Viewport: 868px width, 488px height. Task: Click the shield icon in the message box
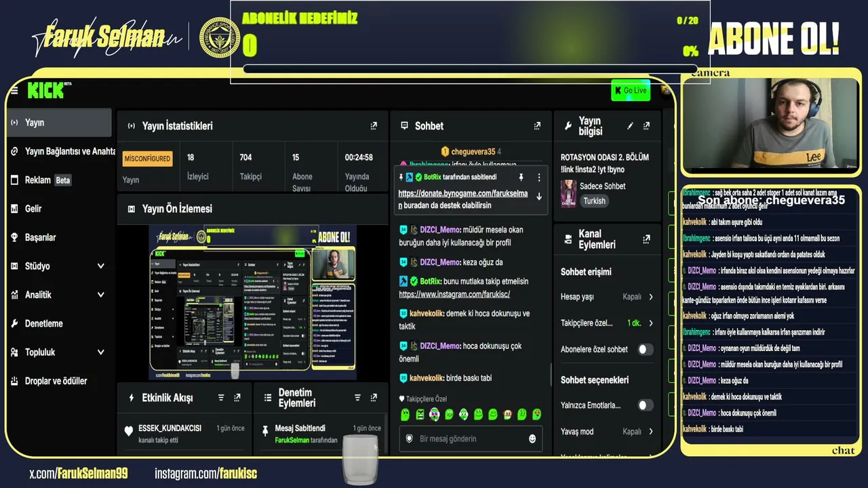[409, 439]
